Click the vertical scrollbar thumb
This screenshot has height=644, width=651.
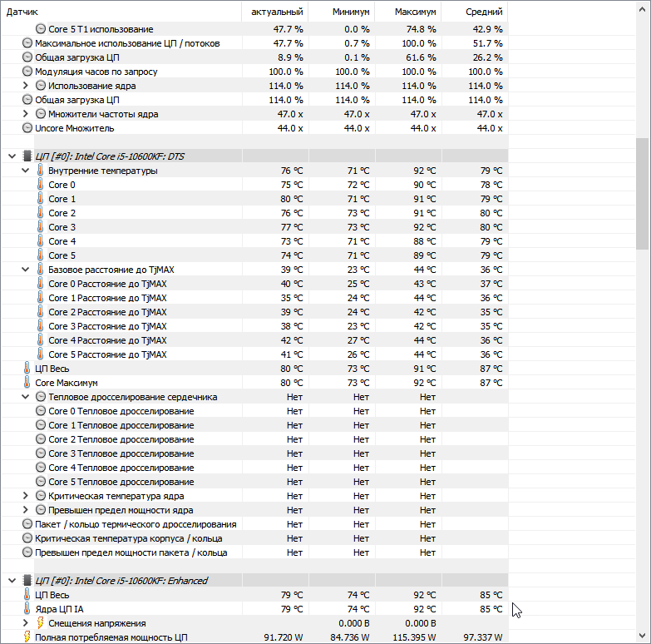pos(643,194)
